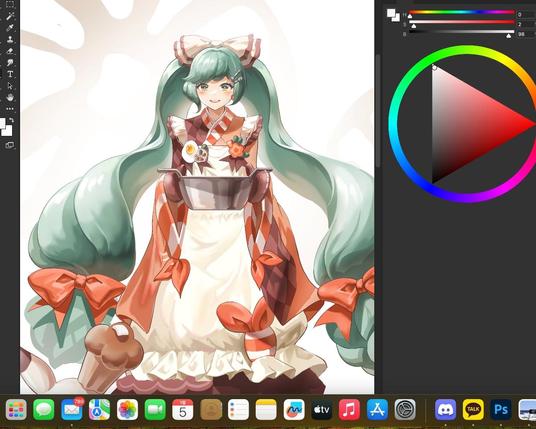Open FaceTime from the Dock

coord(155,410)
